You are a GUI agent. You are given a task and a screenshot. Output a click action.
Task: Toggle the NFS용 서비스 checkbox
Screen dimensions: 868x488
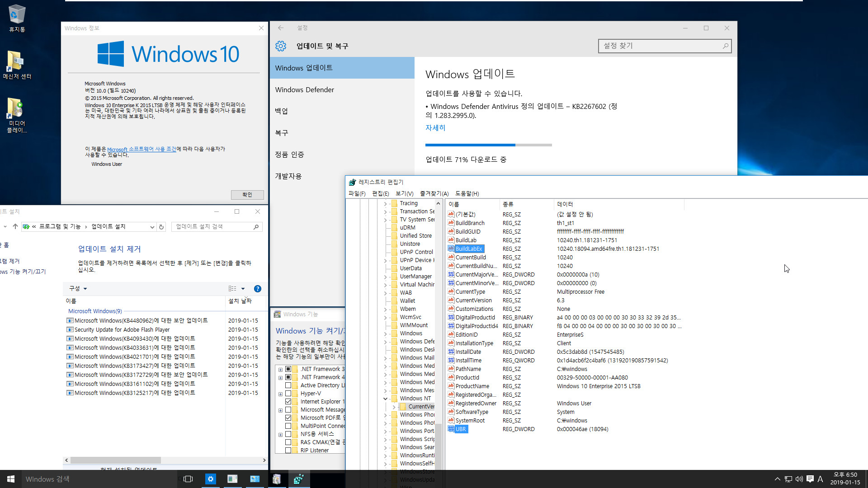tap(288, 434)
